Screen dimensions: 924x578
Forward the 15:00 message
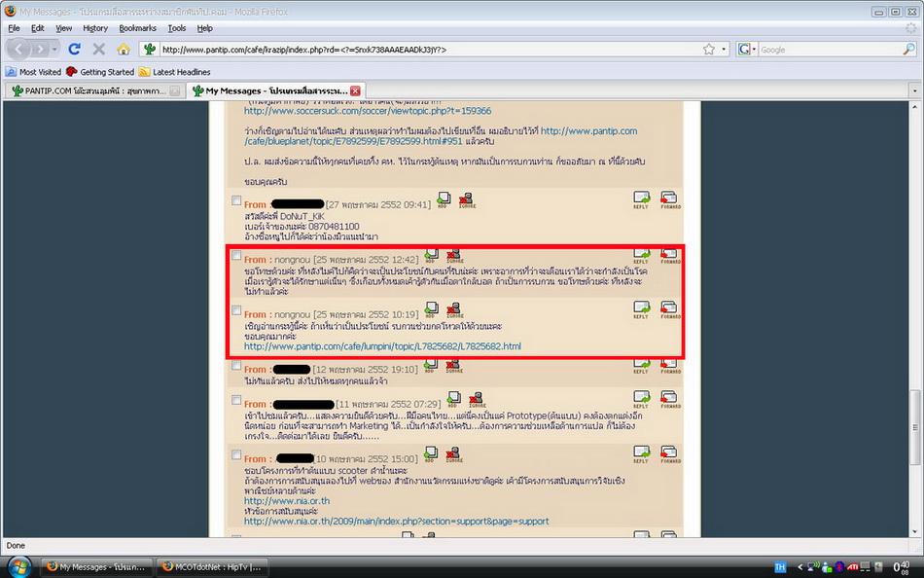670,453
